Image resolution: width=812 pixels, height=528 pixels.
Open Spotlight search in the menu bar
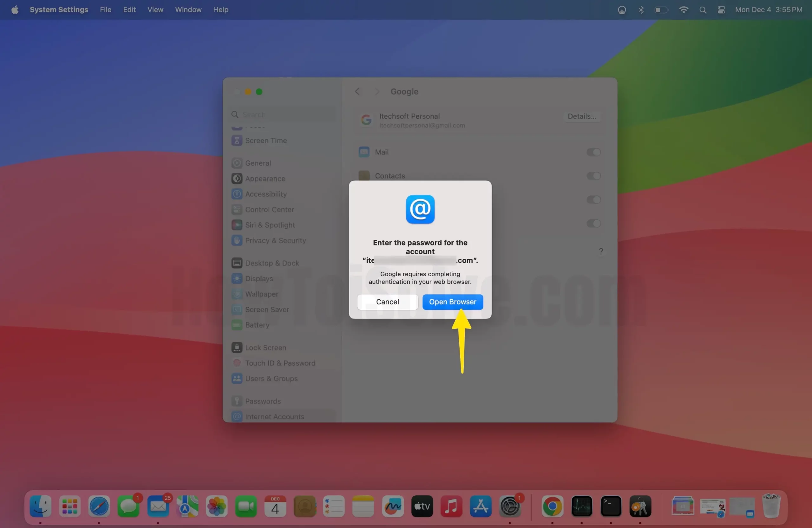point(703,10)
